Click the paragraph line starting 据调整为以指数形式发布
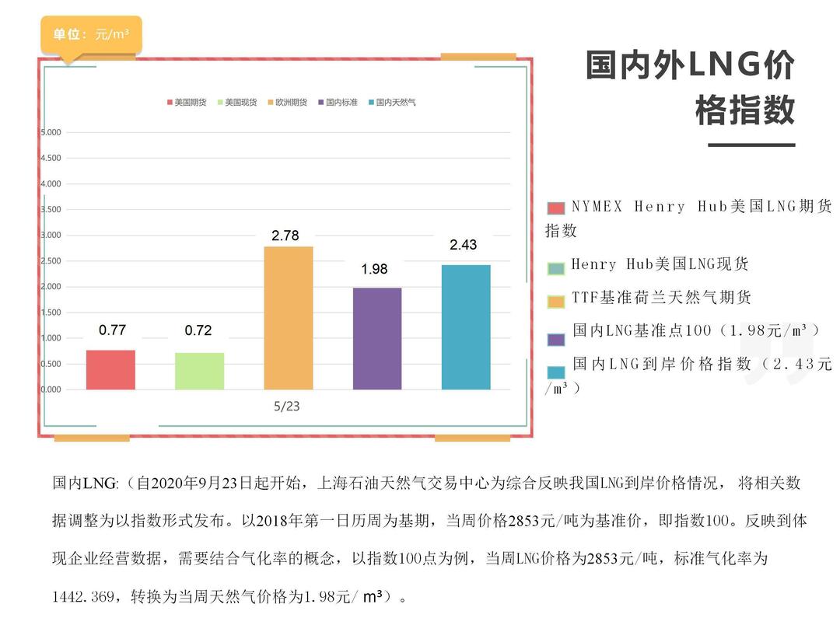The height and width of the screenshot is (632, 840). click(x=429, y=521)
